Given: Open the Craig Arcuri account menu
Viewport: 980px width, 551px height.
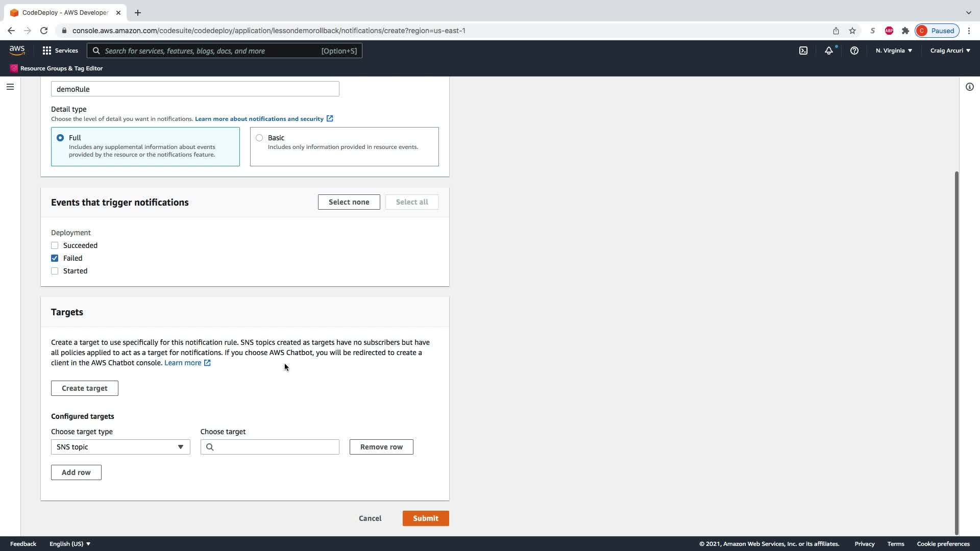Looking at the screenshot, I should click(950, 51).
